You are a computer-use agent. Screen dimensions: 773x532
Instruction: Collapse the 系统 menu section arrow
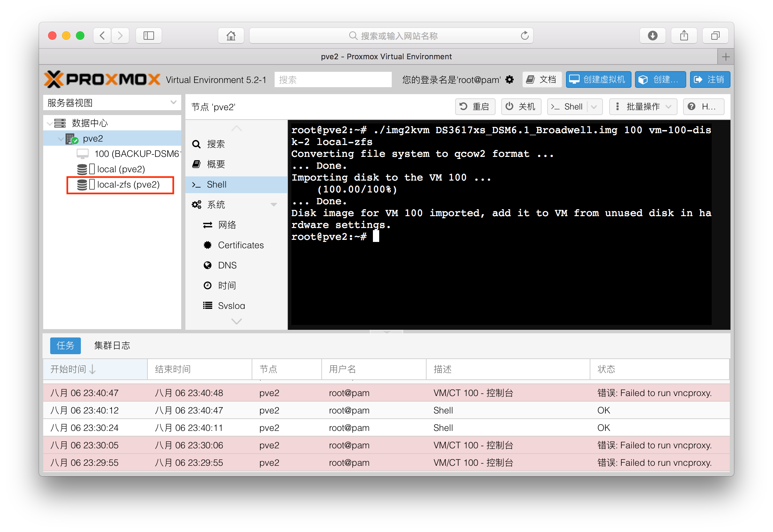tap(274, 205)
